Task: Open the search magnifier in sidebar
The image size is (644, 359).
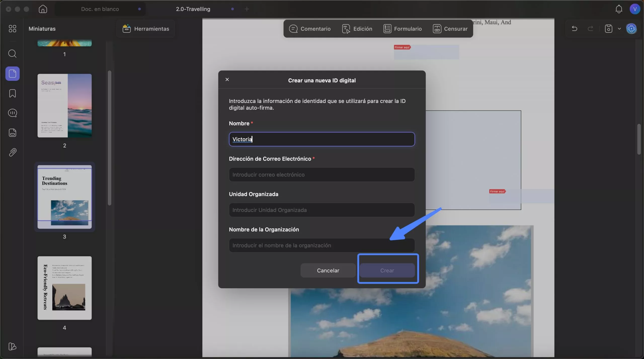Action: click(12, 54)
